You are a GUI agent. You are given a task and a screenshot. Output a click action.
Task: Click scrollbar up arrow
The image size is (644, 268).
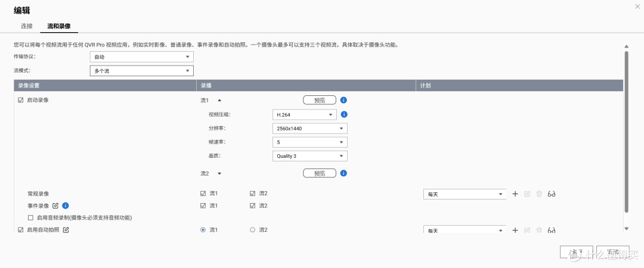click(x=626, y=47)
